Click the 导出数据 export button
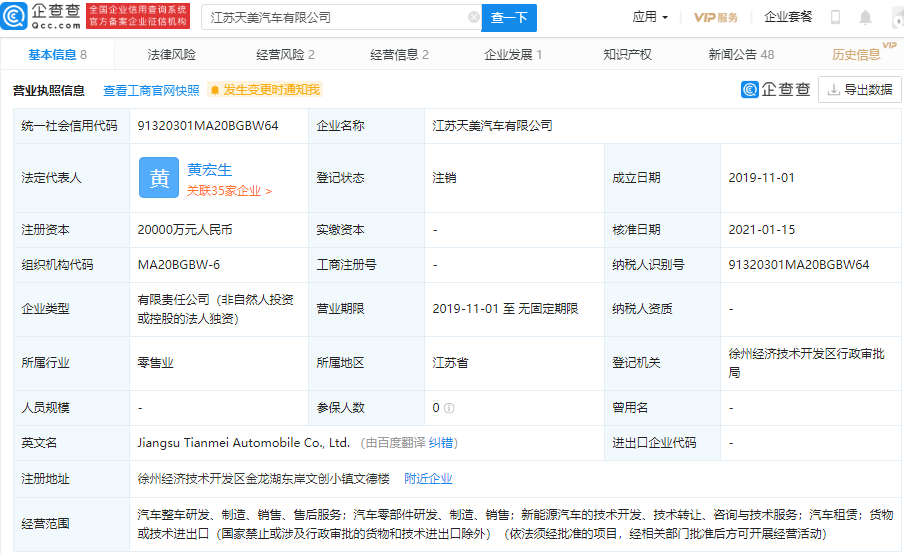The width and height of the screenshot is (904, 554). [x=860, y=90]
